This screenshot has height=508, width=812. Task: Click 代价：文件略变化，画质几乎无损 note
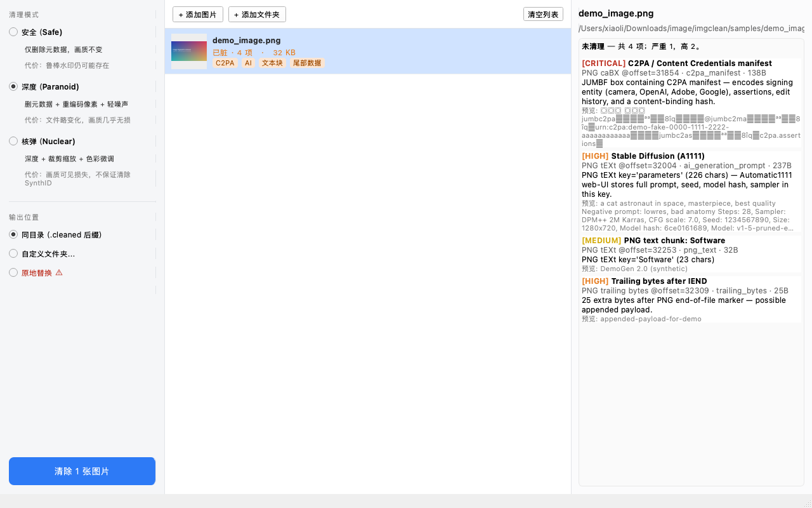tap(78, 120)
